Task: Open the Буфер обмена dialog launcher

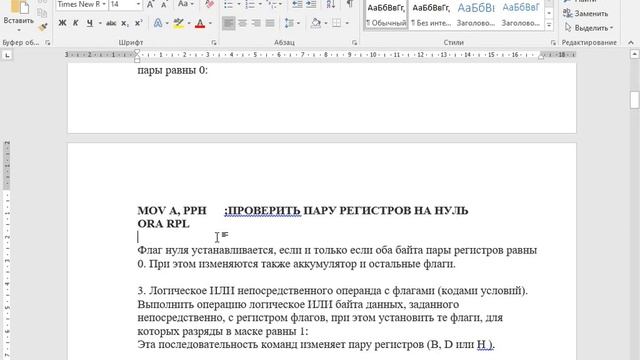Action: tap(48, 42)
